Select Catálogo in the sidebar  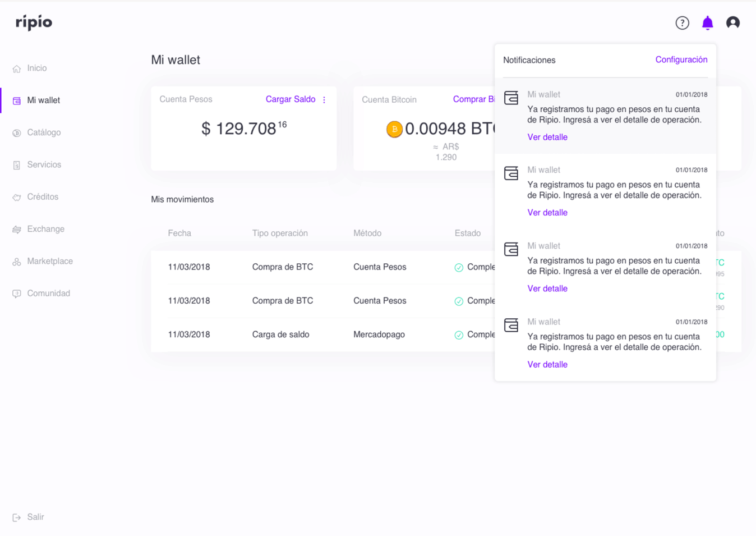coord(44,132)
